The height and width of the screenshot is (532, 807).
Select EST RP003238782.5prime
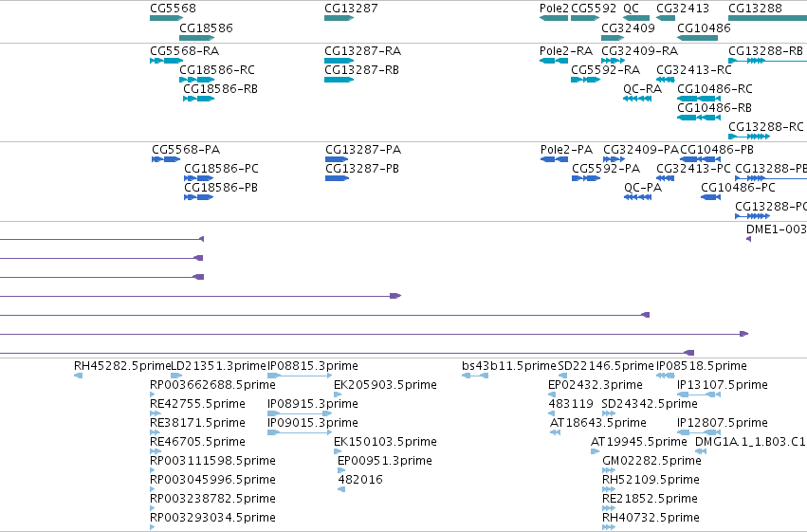(x=212, y=499)
